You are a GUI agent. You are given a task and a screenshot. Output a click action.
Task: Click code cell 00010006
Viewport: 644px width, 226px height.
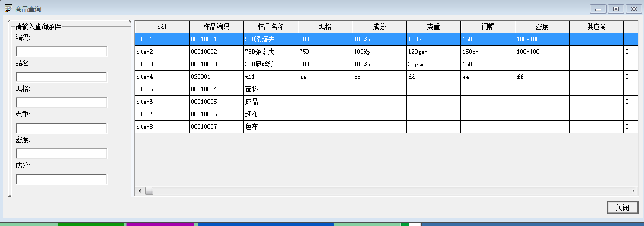(217, 114)
